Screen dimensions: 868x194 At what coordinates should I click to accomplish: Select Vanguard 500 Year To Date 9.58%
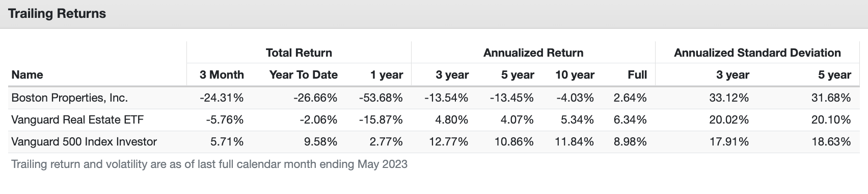[320, 141]
